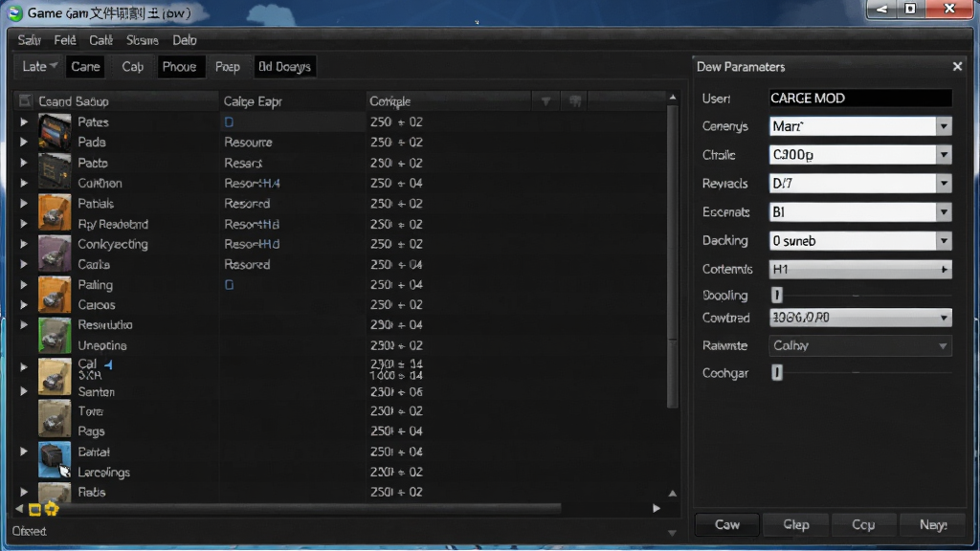Close the Dew Parameters panel
The height and width of the screenshot is (551, 980).
pyautogui.click(x=957, y=66)
